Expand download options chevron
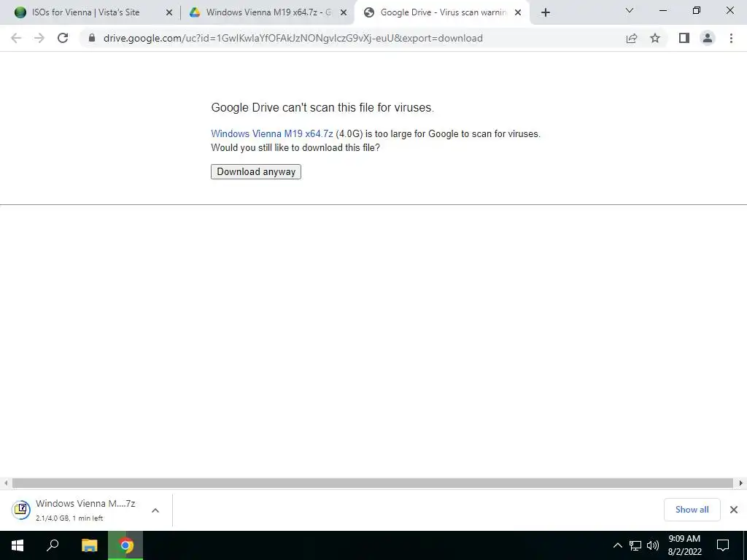The height and width of the screenshot is (560, 747). (155, 510)
